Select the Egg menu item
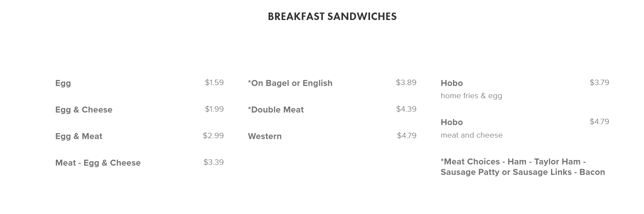 (x=63, y=83)
